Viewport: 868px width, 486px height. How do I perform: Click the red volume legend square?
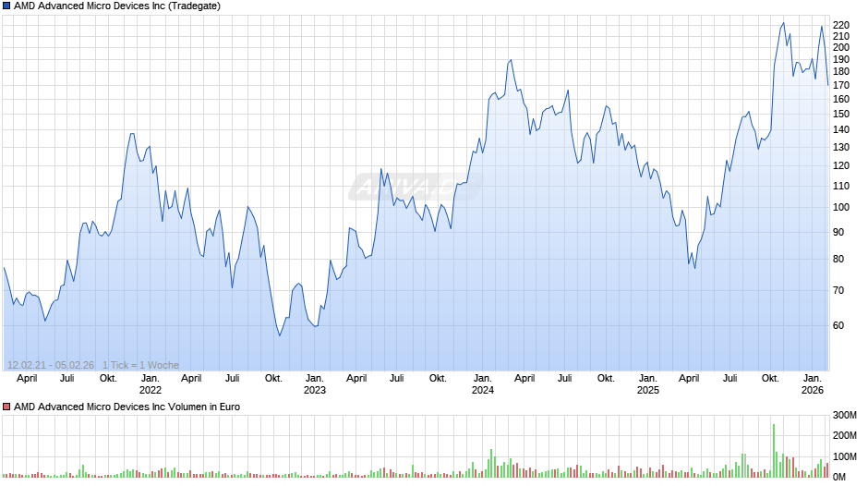tap(6, 407)
